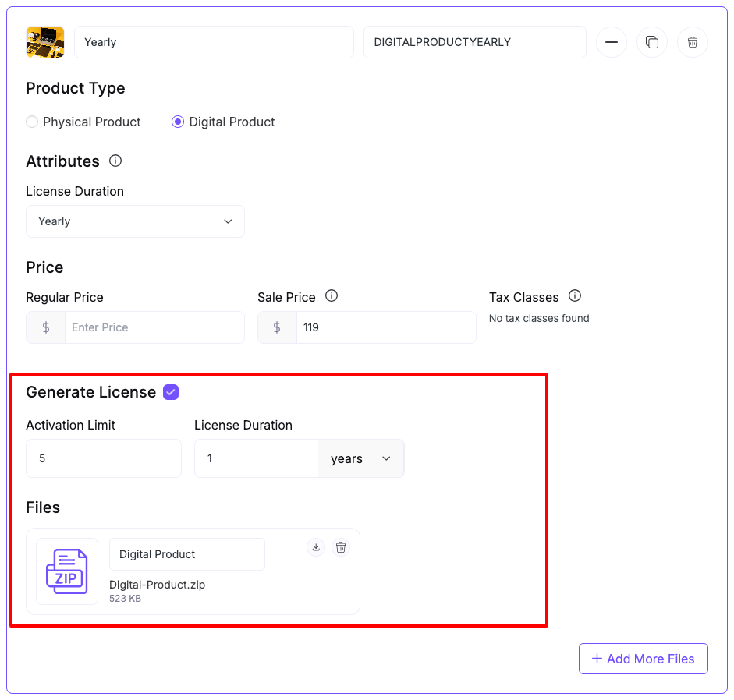734x700 pixels.
Task: Click the Regular Price input field
Action: [154, 327]
